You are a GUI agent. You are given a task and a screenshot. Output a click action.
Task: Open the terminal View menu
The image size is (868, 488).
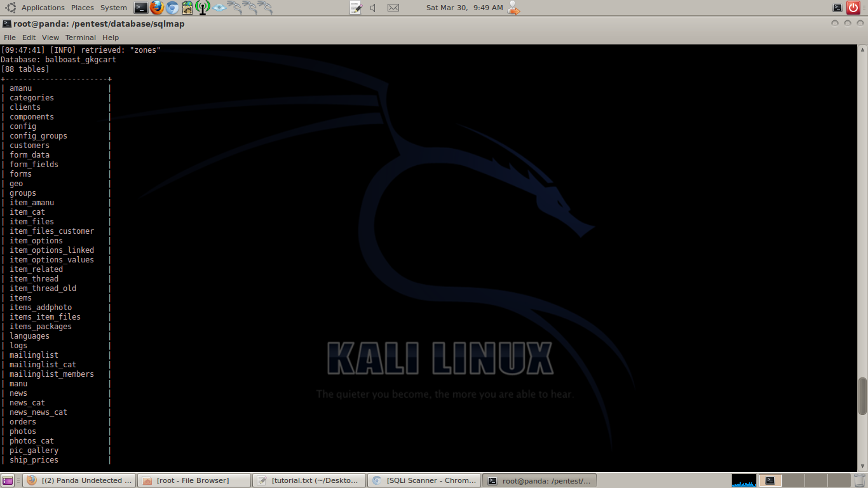click(x=50, y=37)
